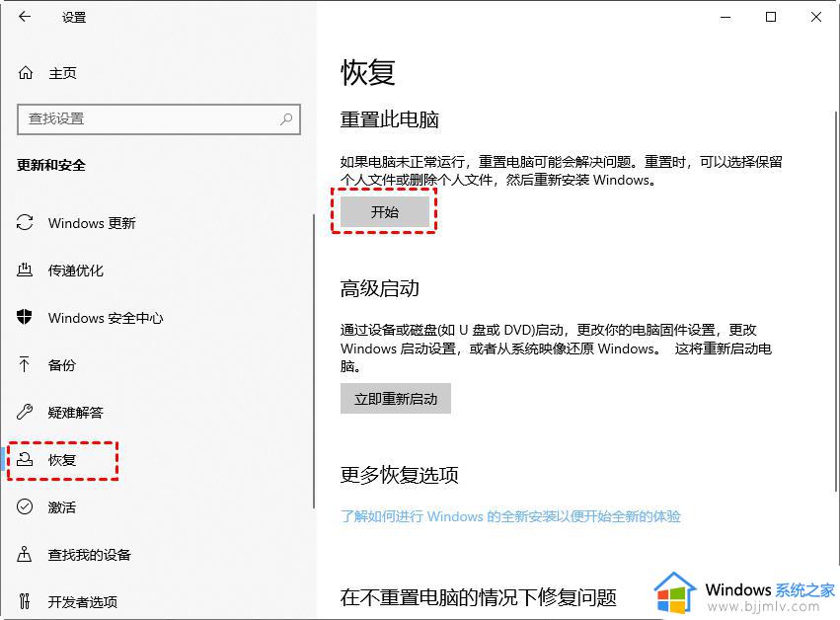
Task: Click the 开始 button to reset PC
Action: 385,211
